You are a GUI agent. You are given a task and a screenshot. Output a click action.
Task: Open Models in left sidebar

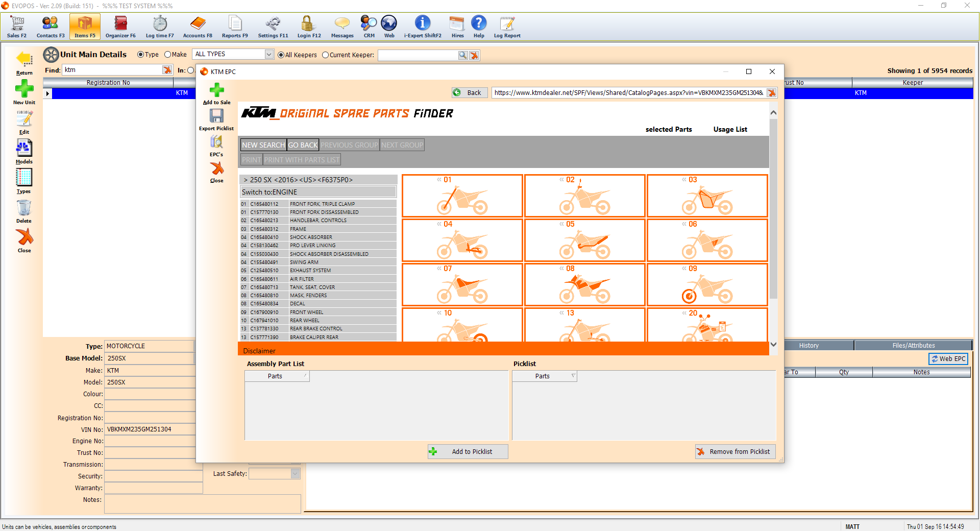pyautogui.click(x=24, y=152)
